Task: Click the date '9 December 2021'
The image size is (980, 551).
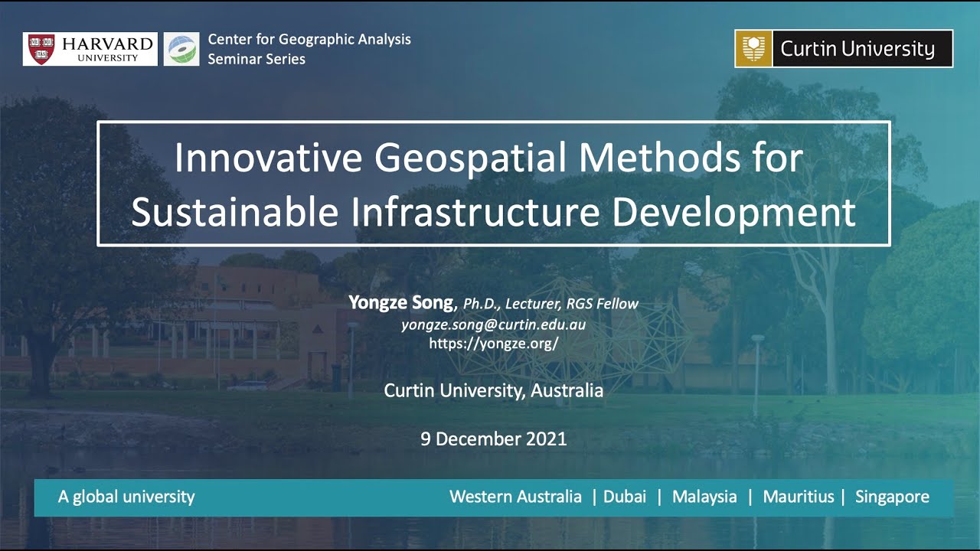Action: tap(493, 439)
